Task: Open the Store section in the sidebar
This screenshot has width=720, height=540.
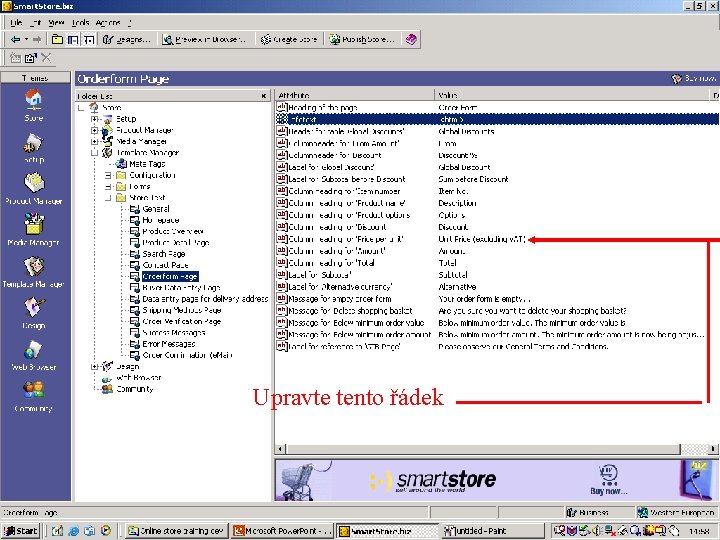Action: click(x=34, y=106)
